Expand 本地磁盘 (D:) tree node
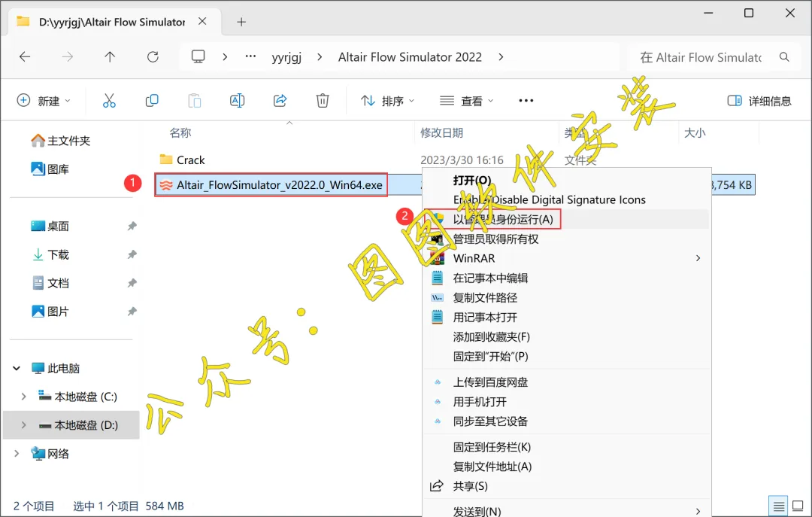This screenshot has width=812, height=517. tap(23, 425)
